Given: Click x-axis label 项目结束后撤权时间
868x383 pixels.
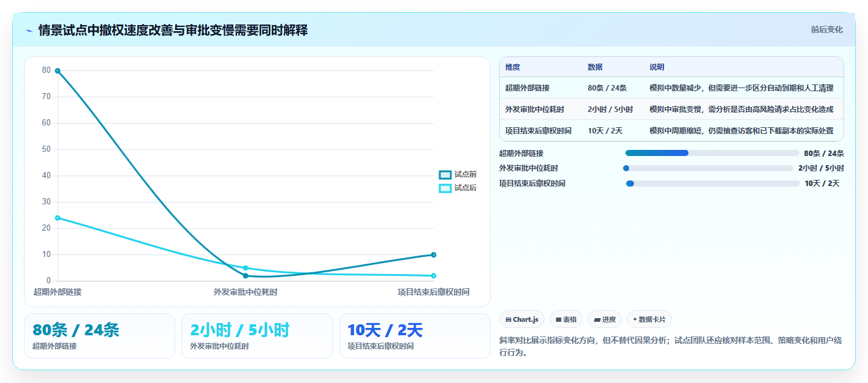Looking at the screenshot, I should click(x=434, y=292).
